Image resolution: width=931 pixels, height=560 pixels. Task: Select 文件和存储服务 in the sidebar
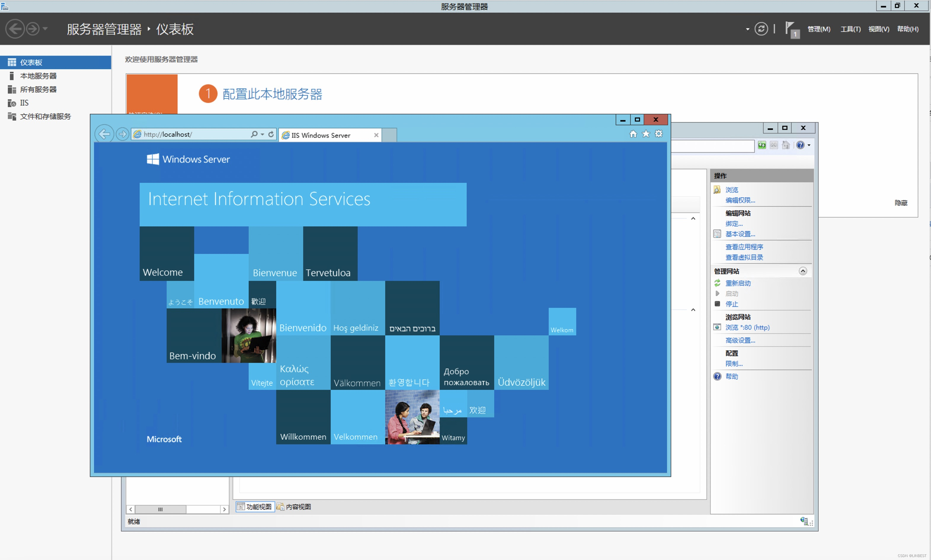(x=55, y=116)
